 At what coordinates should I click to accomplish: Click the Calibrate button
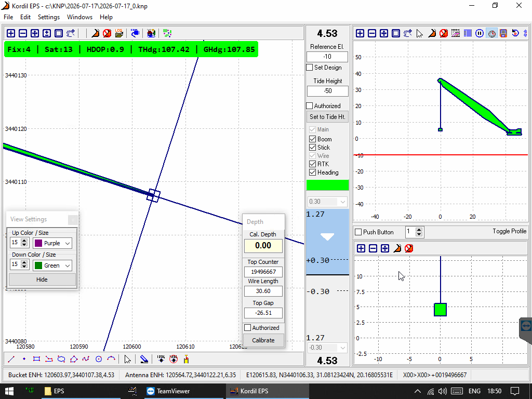coord(263,340)
